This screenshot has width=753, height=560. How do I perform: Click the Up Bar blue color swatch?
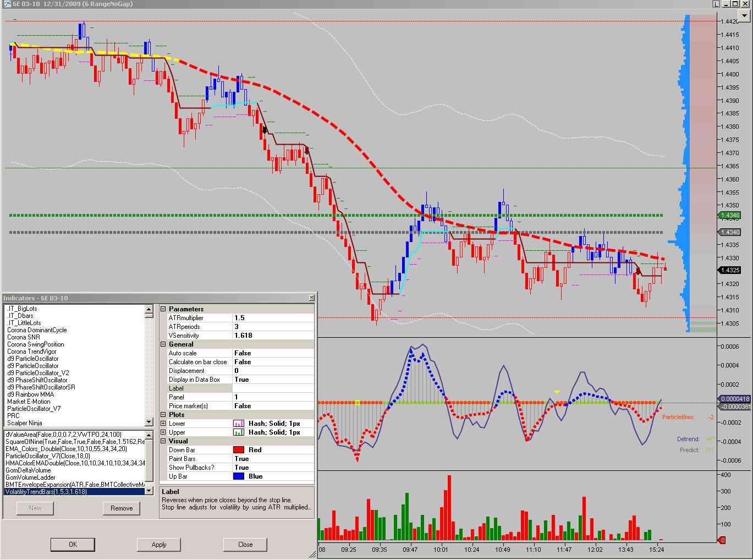pyautogui.click(x=239, y=476)
